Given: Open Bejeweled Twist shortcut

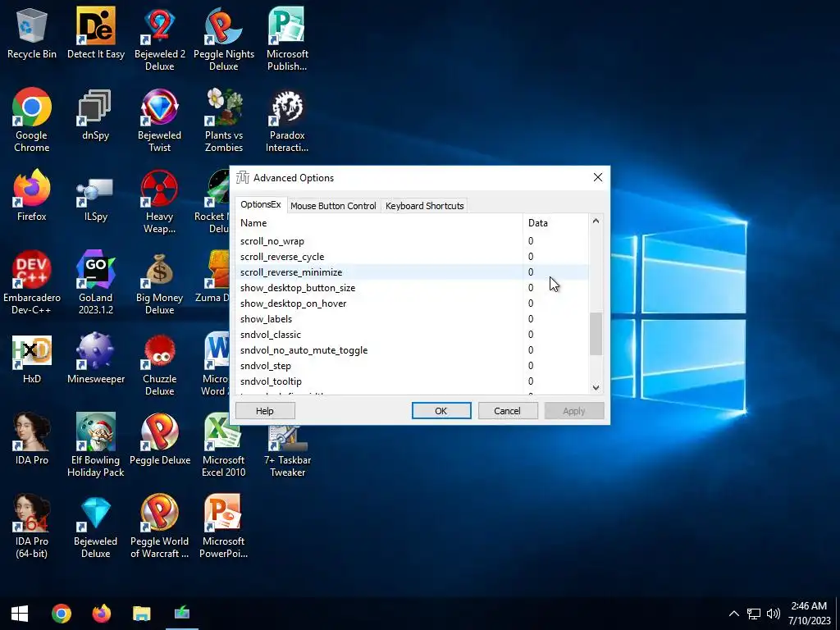Looking at the screenshot, I should click(x=160, y=120).
